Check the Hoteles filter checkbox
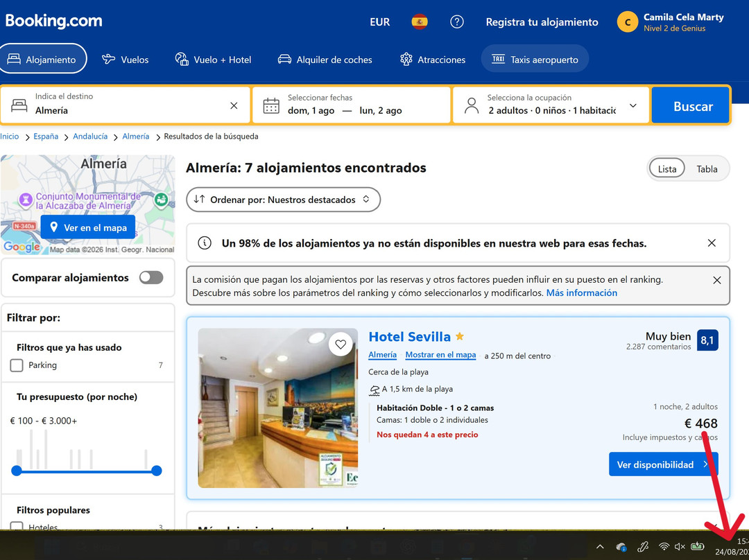749x560 pixels. click(x=17, y=526)
